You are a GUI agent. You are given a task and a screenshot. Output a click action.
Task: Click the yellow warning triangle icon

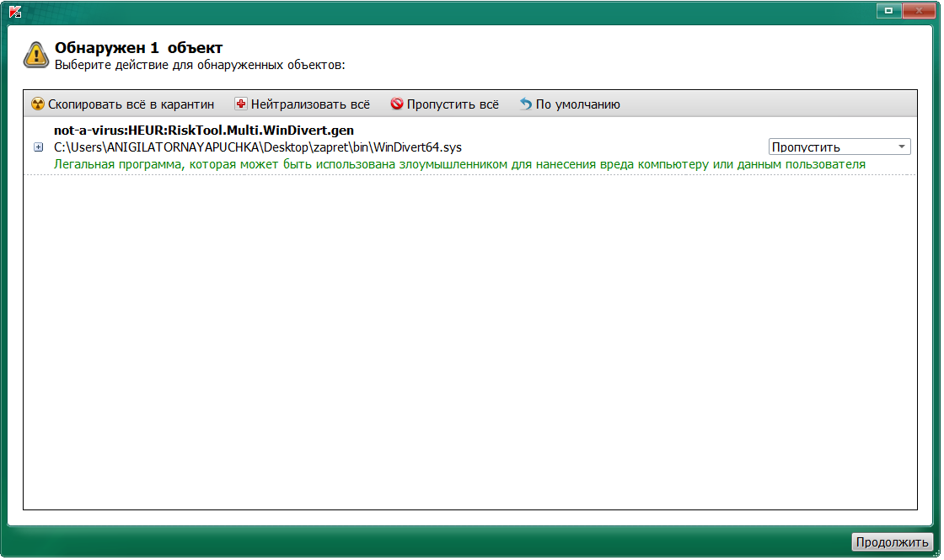click(x=36, y=55)
